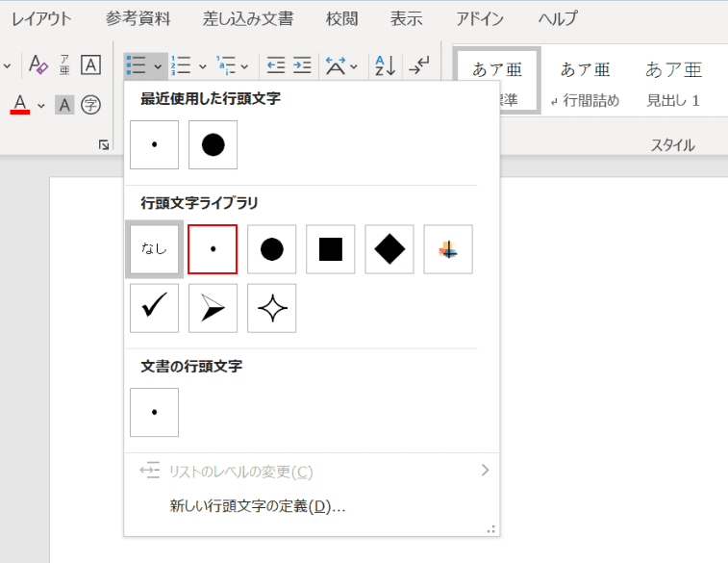Viewport: 728px width, 563px height.
Task: Choose なし in the bullet library
Action: (154, 249)
